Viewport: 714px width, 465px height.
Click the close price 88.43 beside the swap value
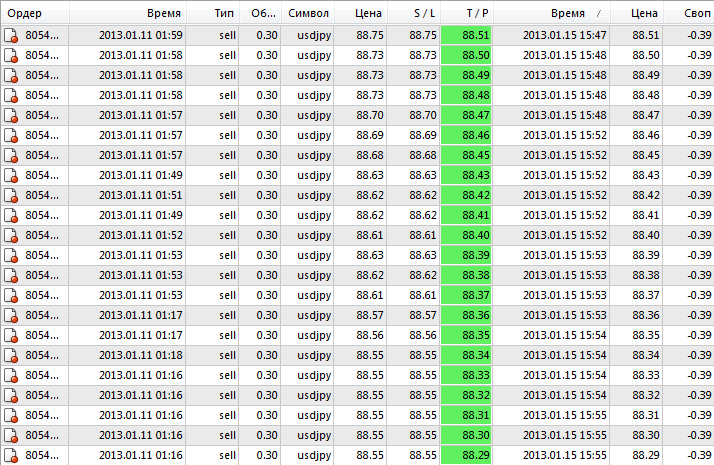coord(645,176)
